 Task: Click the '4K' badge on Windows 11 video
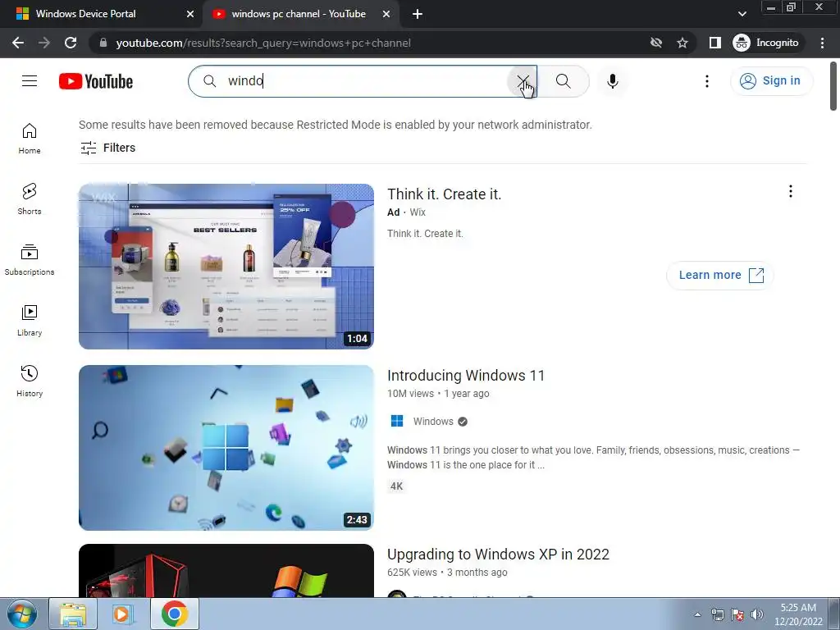[396, 486]
